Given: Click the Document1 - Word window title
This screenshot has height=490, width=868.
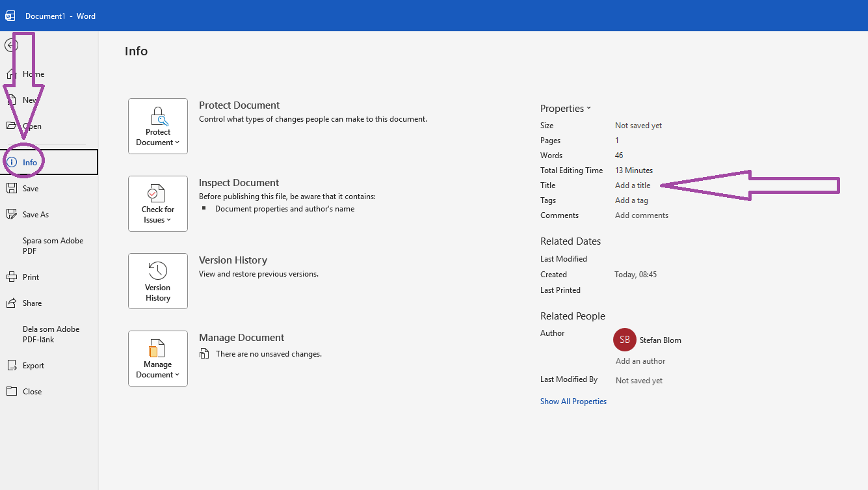Looking at the screenshot, I should (60, 16).
